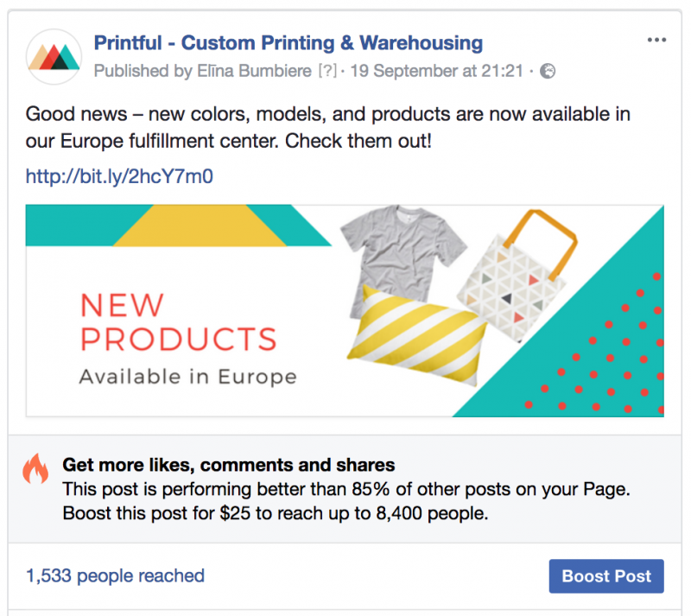Click the flame performance icon
The image size is (691, 616).
[x=35, y=471]
